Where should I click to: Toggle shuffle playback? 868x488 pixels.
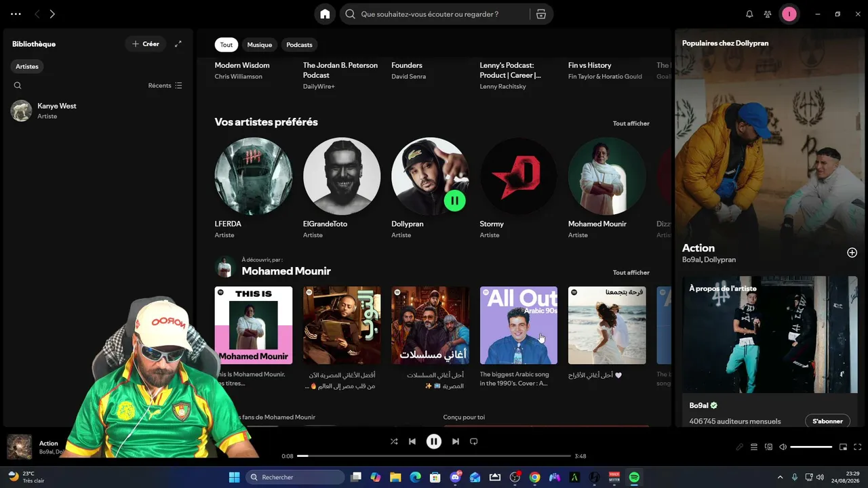click(x=394, y=441)
